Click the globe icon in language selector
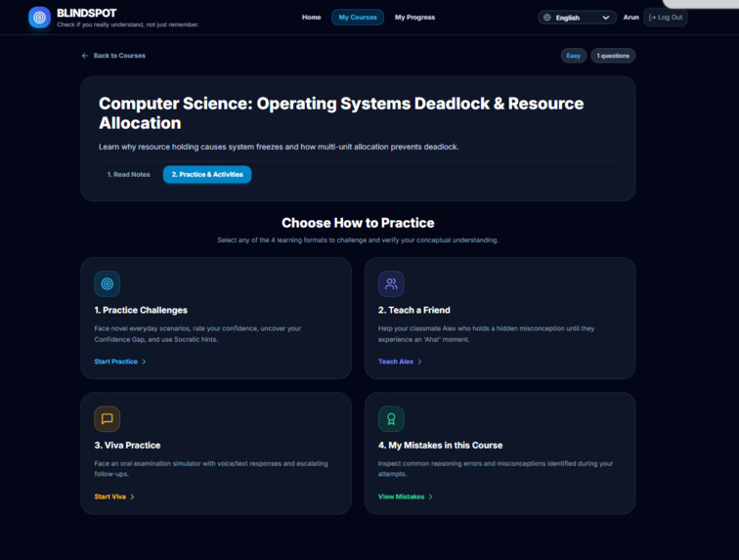 546,18
